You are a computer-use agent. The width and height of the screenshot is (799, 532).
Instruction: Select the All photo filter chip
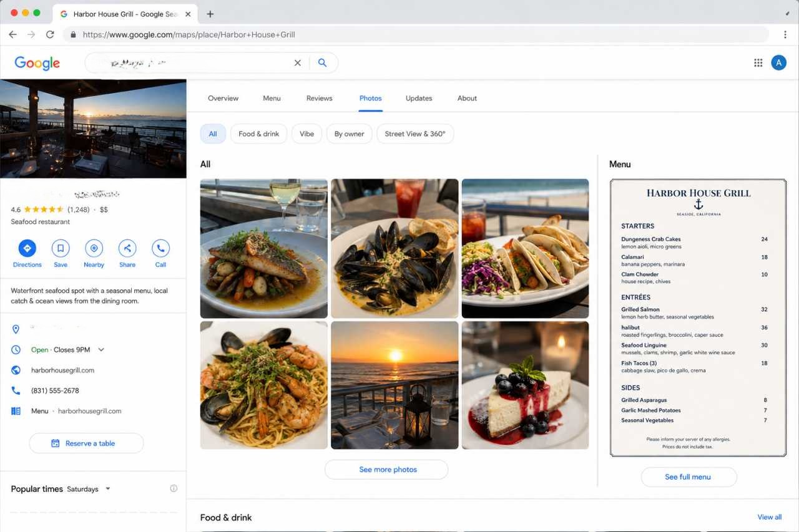(x=213, y=133)
